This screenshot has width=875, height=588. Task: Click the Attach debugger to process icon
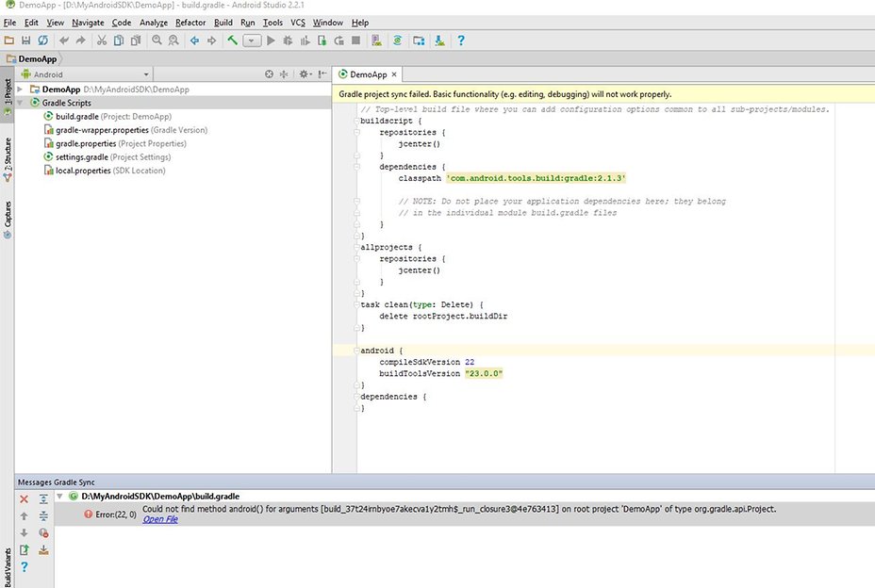(x=322, y=41)
